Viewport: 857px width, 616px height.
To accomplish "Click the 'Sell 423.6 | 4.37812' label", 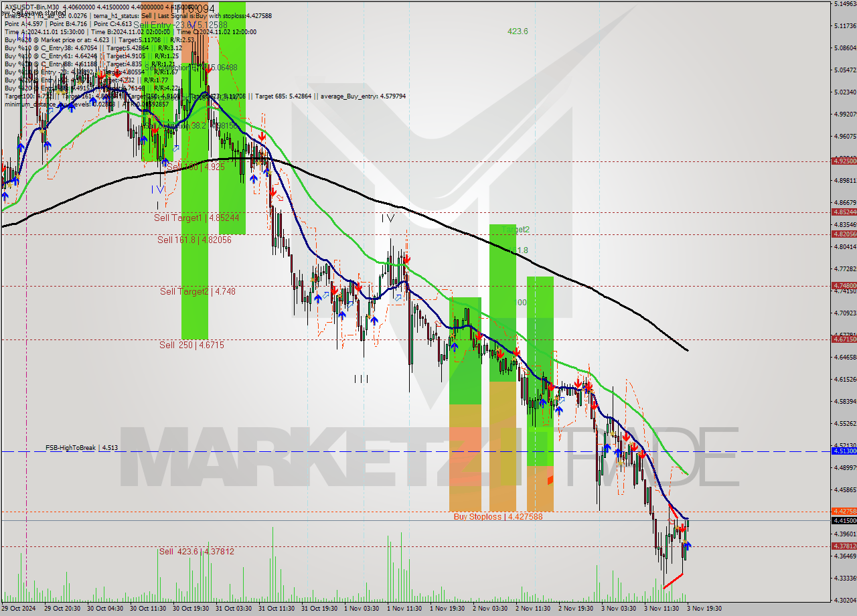I will 197,551.
